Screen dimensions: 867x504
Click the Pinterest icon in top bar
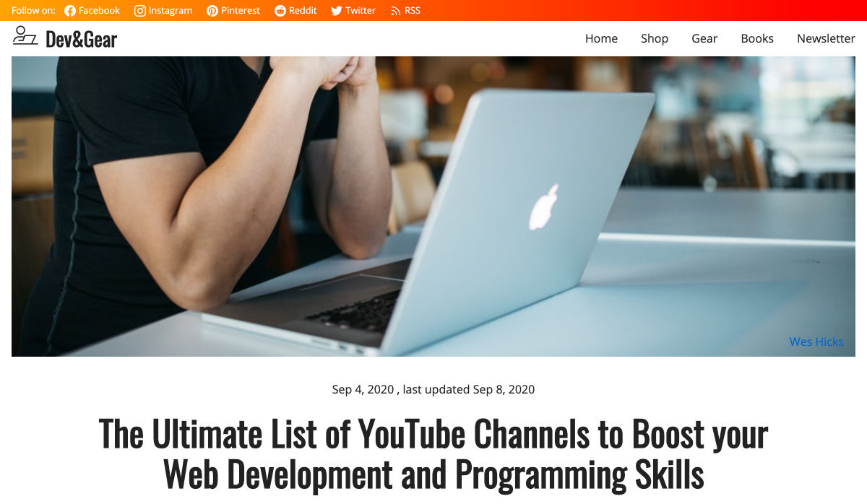pyautogui.click(x=212, y=11)
